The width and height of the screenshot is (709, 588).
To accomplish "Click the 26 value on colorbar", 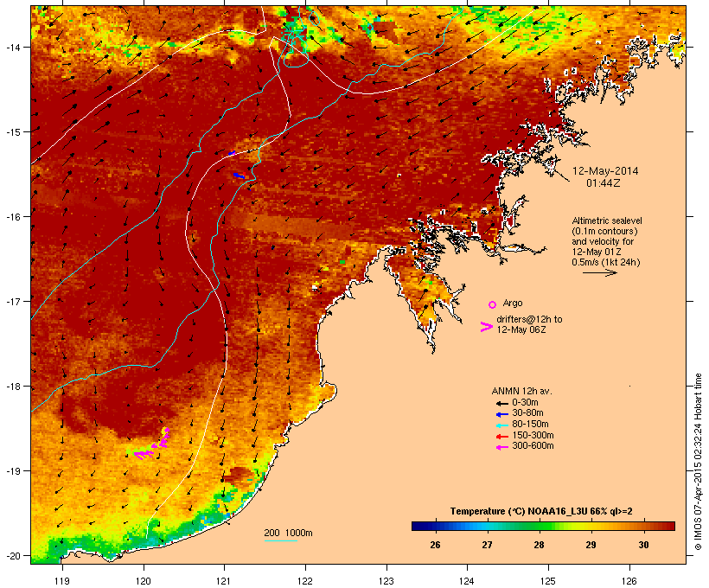I will (435, 545).
